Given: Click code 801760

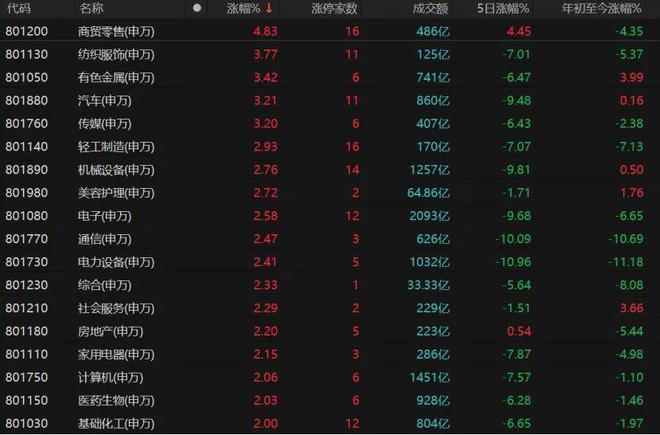Looking at the screenshot, I should point(27,123).
